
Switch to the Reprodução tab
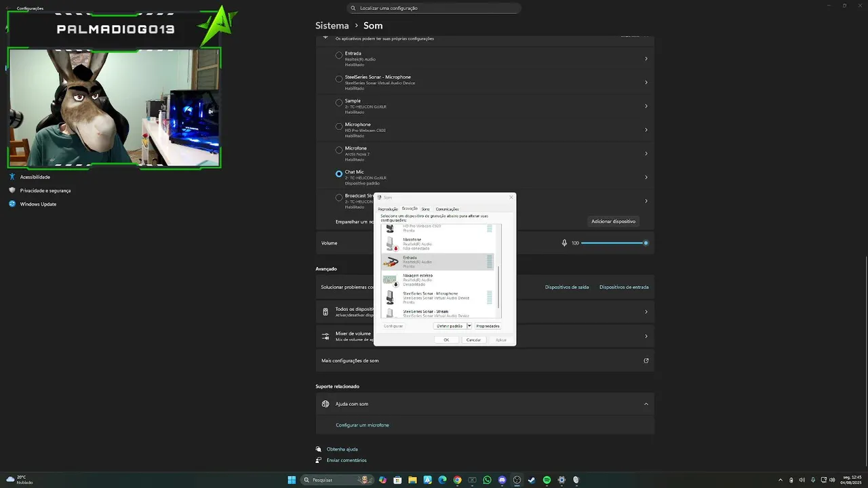point(388,209)
